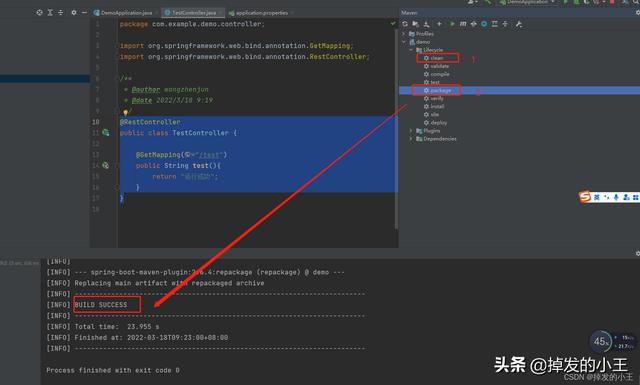
Task: Show Maven dependencies diagram icon
Action: click(x=494, y=24)
